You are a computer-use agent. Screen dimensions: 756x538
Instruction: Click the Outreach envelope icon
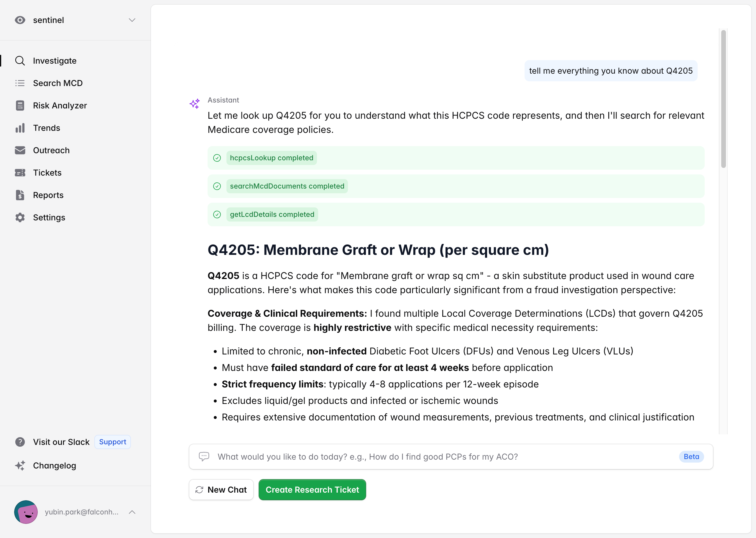click(20, 150)
